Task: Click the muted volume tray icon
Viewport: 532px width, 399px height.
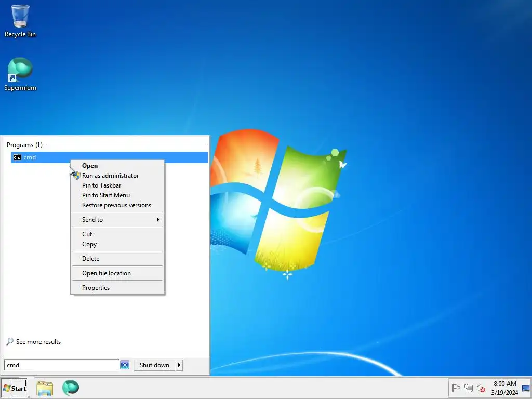Action: point(481,388)
